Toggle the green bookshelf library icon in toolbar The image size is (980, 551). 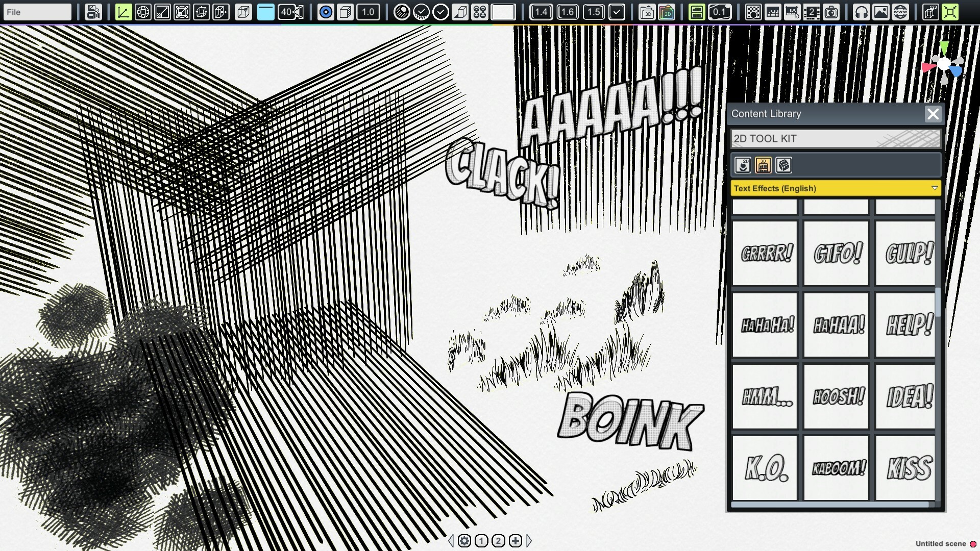tap(698, 11)
